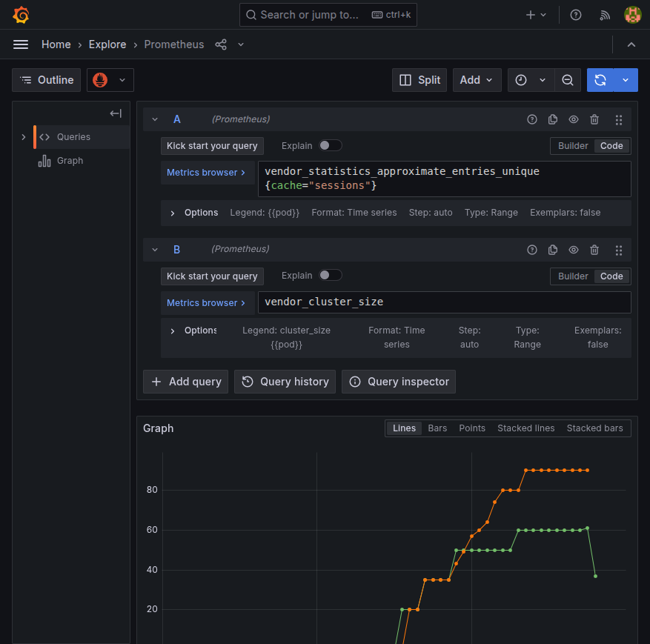This screenshot has height=644, width=650.
Task: Expand Options for query B
Action: 194,331
